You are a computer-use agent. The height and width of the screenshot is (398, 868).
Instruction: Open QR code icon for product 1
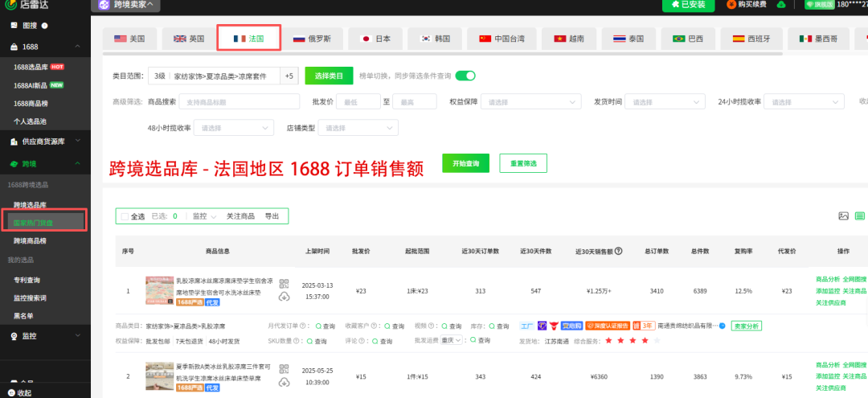[285, 284]
